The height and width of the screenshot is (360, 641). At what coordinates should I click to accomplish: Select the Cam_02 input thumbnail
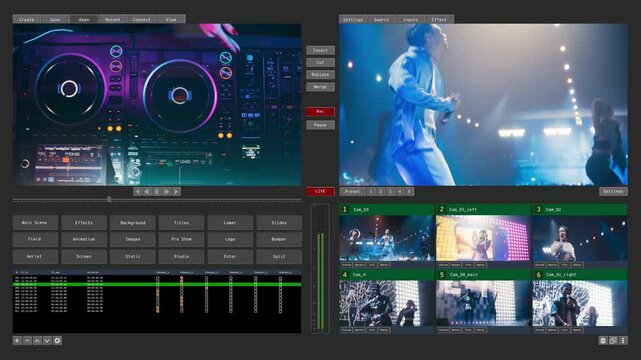point(580,238)
